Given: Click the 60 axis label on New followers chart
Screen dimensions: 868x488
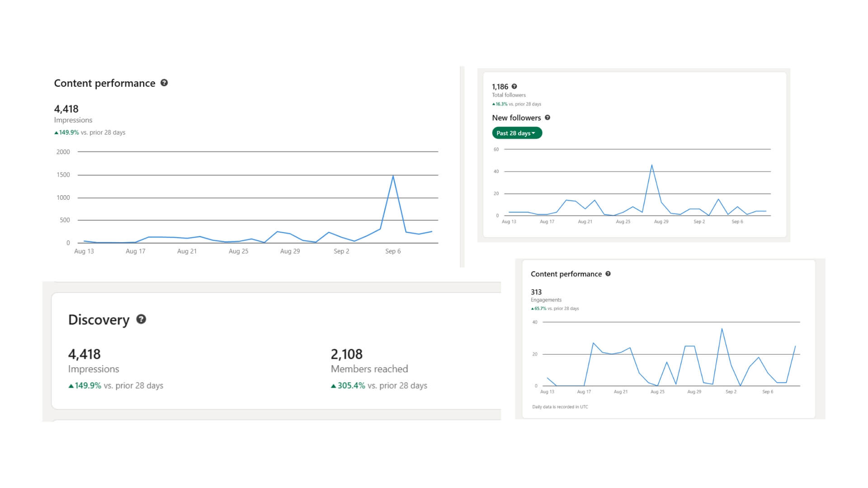Looking at the screenshot, I should (496, 149).
